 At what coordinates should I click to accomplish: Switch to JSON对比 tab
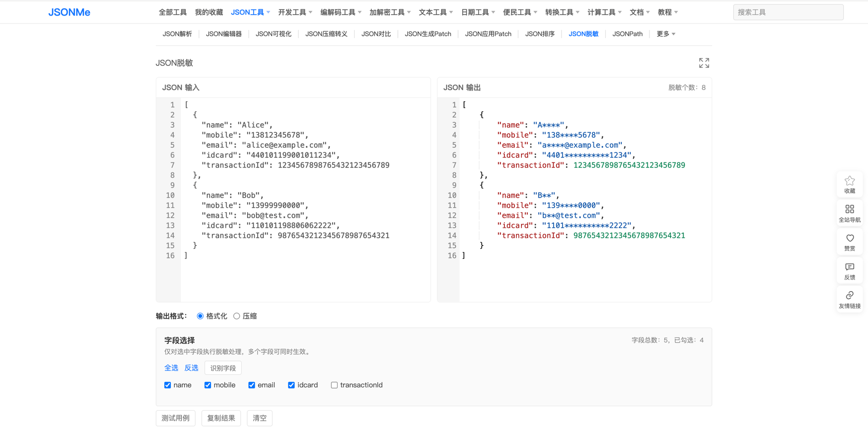point(376,34)
